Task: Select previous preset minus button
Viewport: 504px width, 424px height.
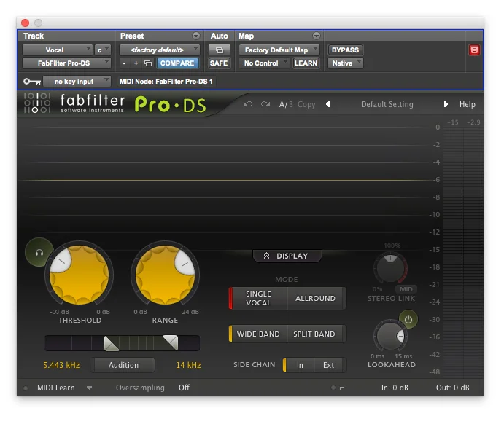Action: (125, 63)
